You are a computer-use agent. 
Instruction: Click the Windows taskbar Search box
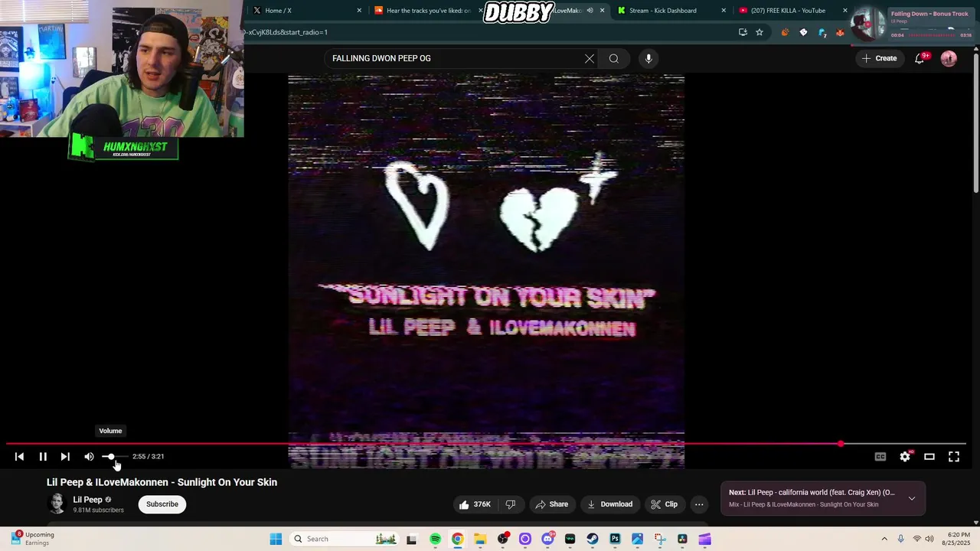(x=345, y=540)
